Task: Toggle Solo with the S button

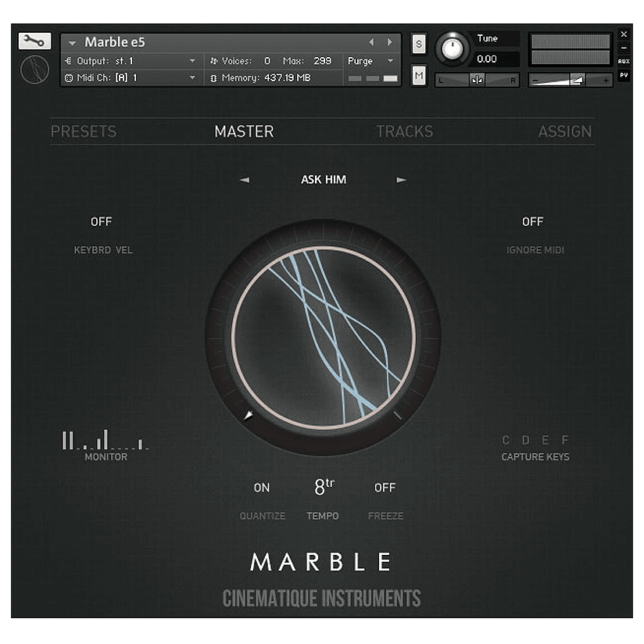Action: 418,44
